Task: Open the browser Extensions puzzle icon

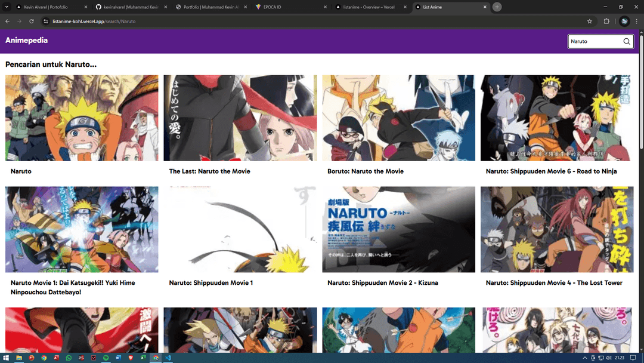Action: click(x=607, y=21)
